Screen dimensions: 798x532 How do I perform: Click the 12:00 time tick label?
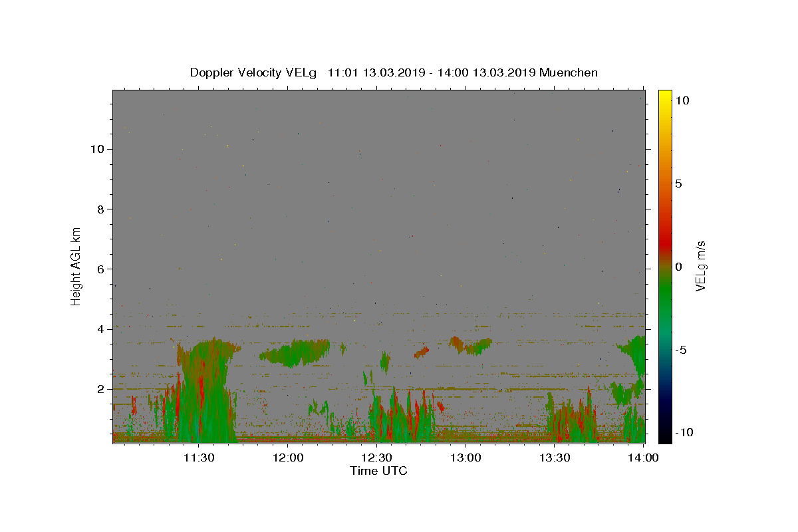pyautogui.click(x=288, y=458)
